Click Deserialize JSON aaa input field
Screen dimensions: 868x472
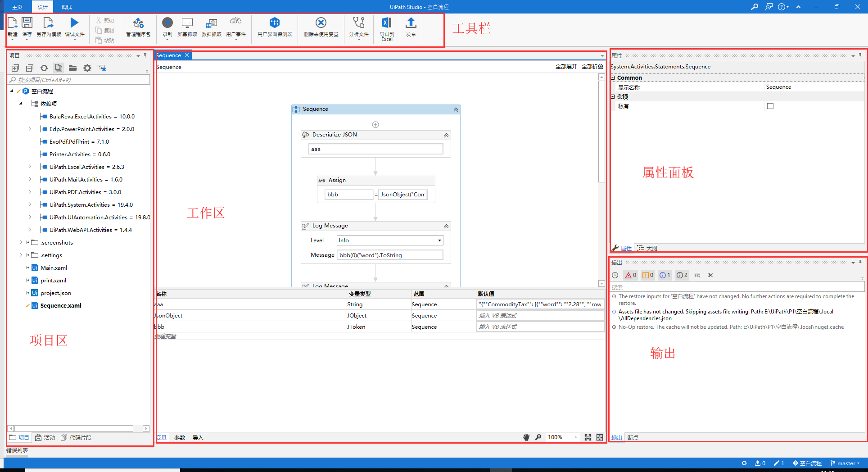[x=375, y=149]
